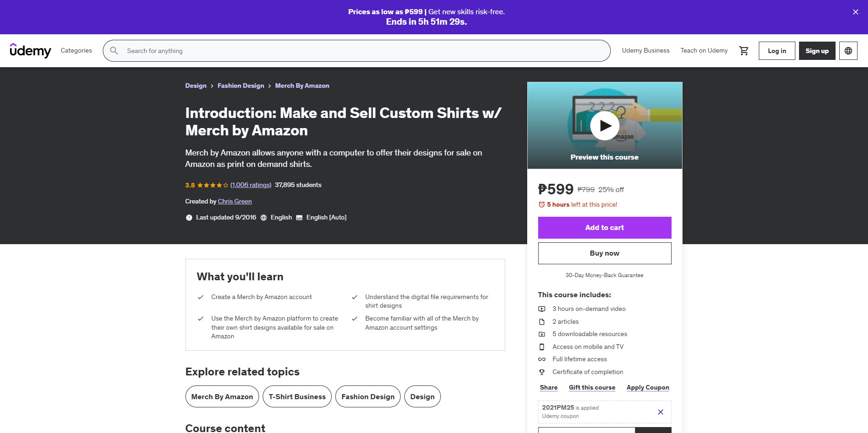Add the course to cart
The width and height of the screenshot is (868, 433).
[604, 227]
